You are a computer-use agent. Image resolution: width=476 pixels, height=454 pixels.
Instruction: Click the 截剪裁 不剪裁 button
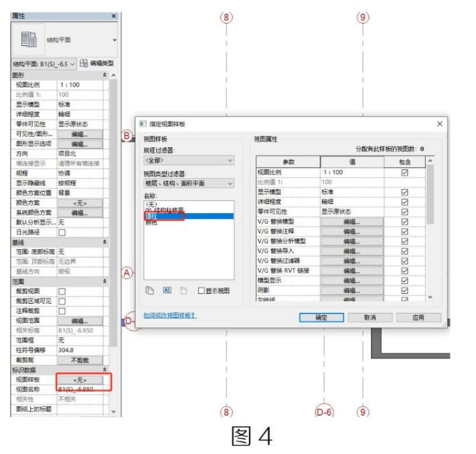[80, 361]
